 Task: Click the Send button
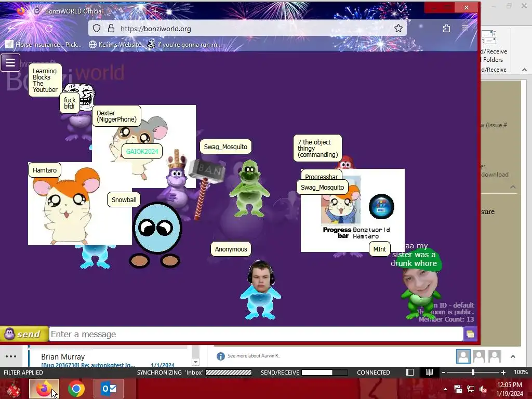coord(24,334)
